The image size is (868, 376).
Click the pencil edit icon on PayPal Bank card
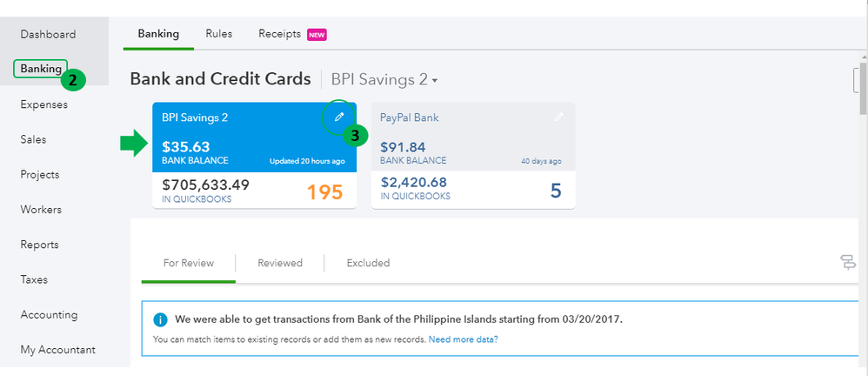tap(558, 117)
